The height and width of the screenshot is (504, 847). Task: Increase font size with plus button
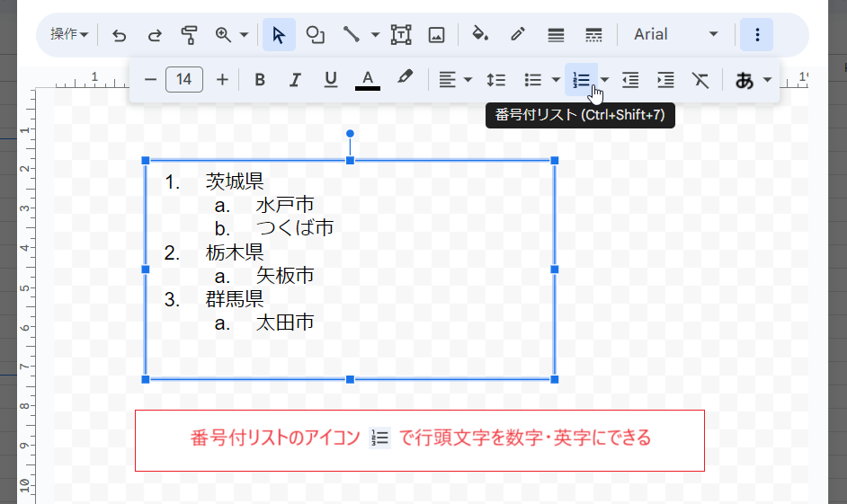(x=222, y=80)
